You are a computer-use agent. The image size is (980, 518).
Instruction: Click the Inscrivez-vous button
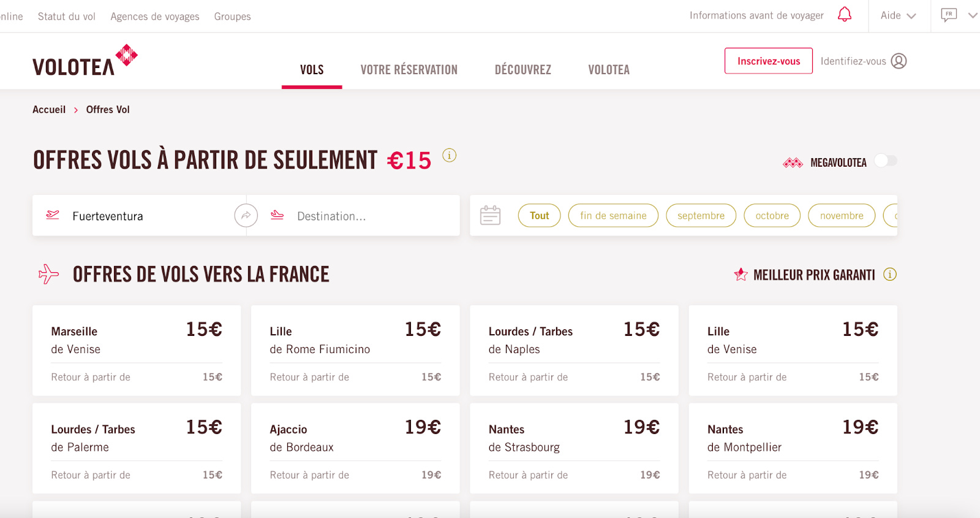pyautogui.click(x=768, y=61)
